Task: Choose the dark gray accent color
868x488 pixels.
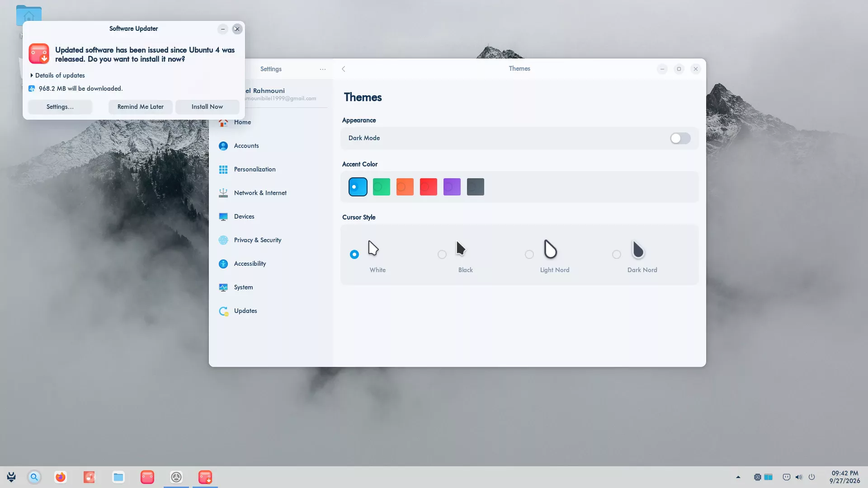Action: pyautogui.click(x=476, y=187)
